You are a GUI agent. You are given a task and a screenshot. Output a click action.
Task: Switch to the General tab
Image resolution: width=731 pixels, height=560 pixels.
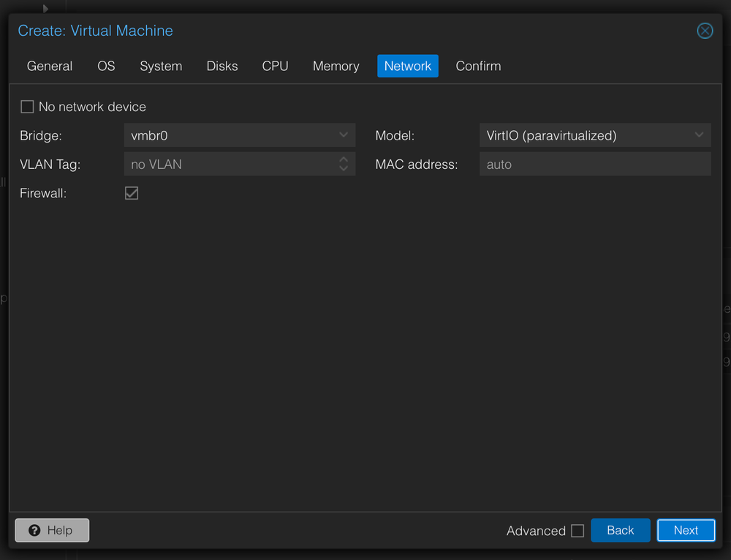click(x=49, y=66)
